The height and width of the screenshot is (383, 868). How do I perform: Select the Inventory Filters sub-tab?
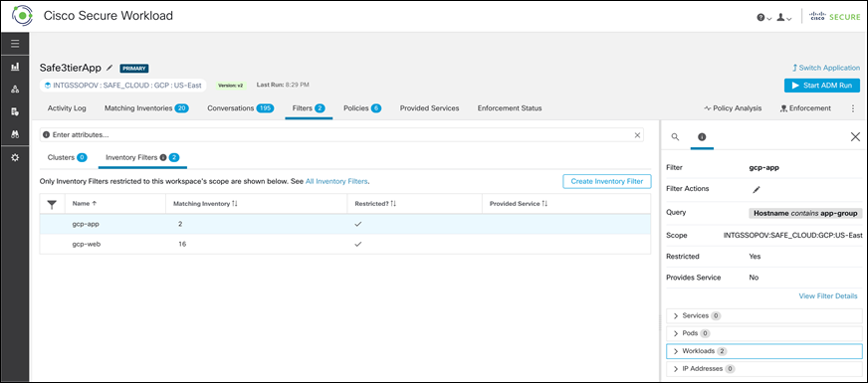[x=142, y=158]
